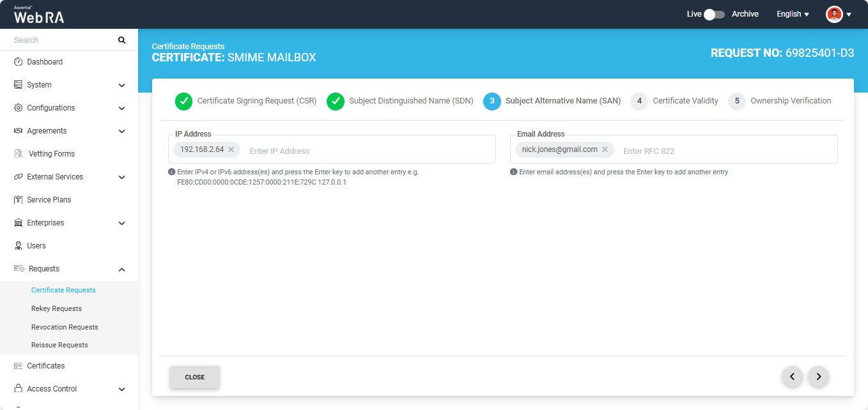Open Dashboard from the sidebar
Image resolution: width=868 pixels, height=410 pixels.
pos(45,62)
